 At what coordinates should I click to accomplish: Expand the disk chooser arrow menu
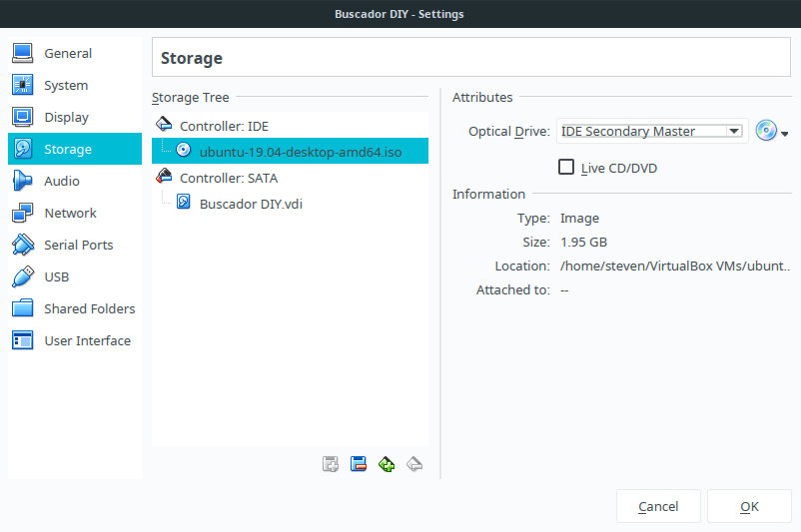785,134
